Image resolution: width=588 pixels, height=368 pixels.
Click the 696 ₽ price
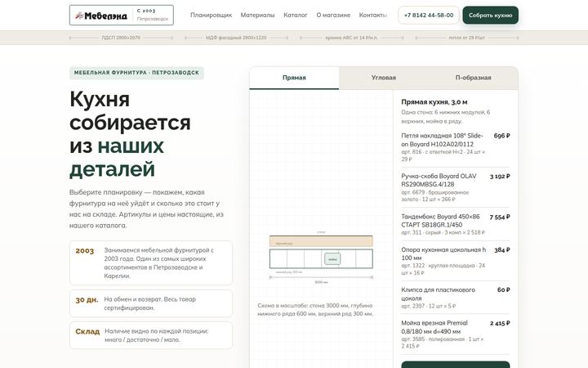(x=501, y=136)
